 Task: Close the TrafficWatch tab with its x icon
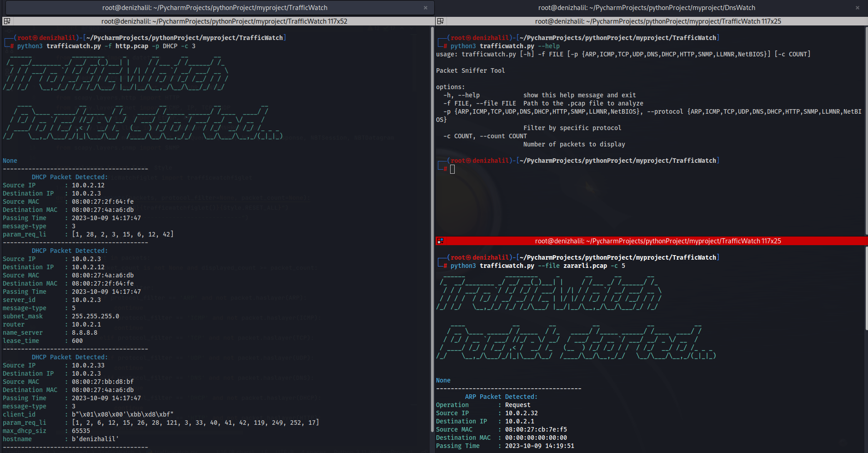[426, 8]
